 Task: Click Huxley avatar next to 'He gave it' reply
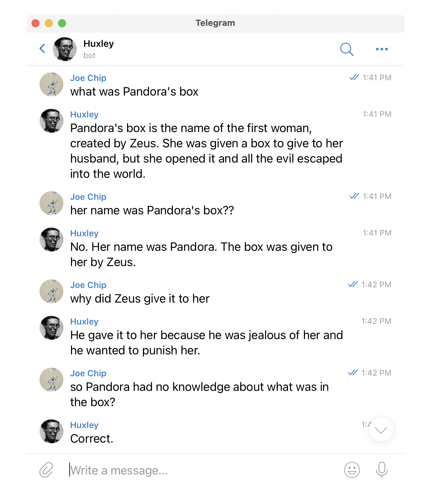pyautogui.click(x=51, y=328)
